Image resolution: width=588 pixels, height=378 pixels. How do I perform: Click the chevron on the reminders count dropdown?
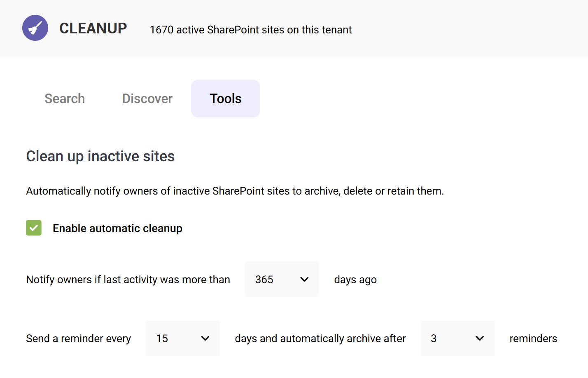(480, 338)
